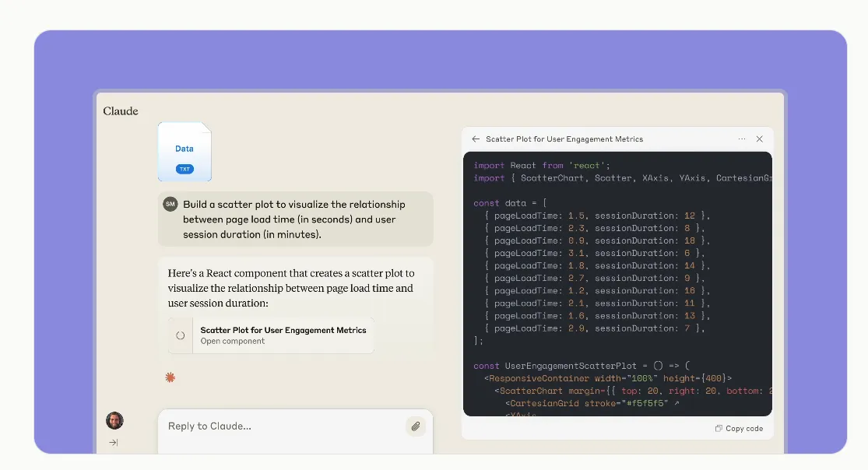Screen dimensions: 868x470
Task: Click the Claude logo text
Action: click(x=121, y=111)
